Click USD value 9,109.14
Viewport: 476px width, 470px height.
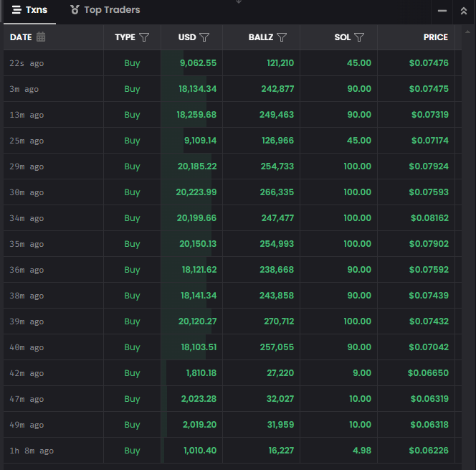pos(200,141)
